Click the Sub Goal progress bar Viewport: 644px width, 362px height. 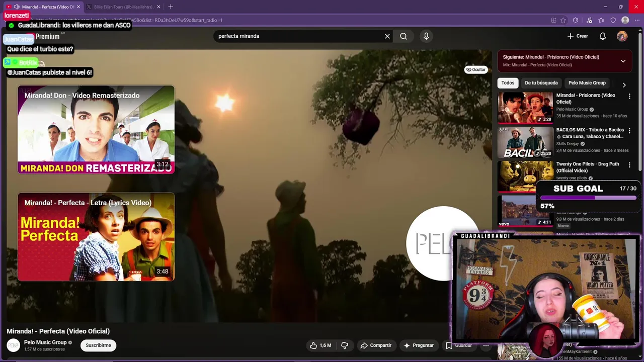click(588, 198)
